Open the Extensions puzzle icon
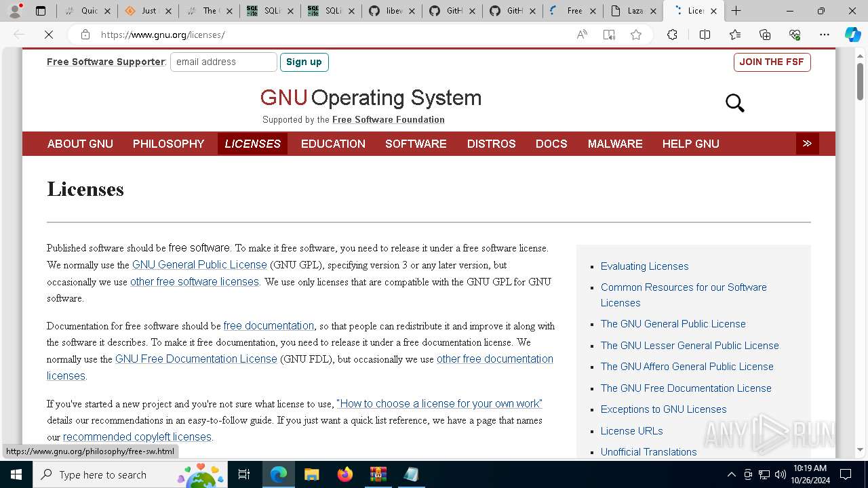 point(672,35)
